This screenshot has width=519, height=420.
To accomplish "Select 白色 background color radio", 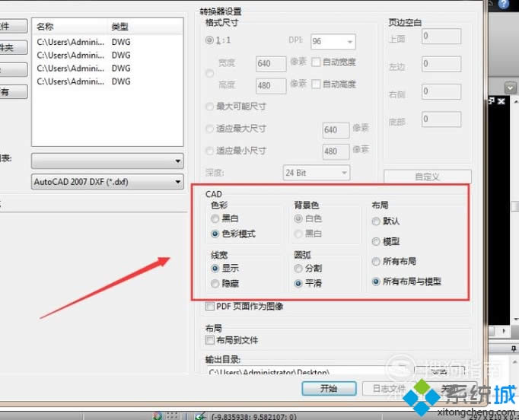I will tap(298, 218).
